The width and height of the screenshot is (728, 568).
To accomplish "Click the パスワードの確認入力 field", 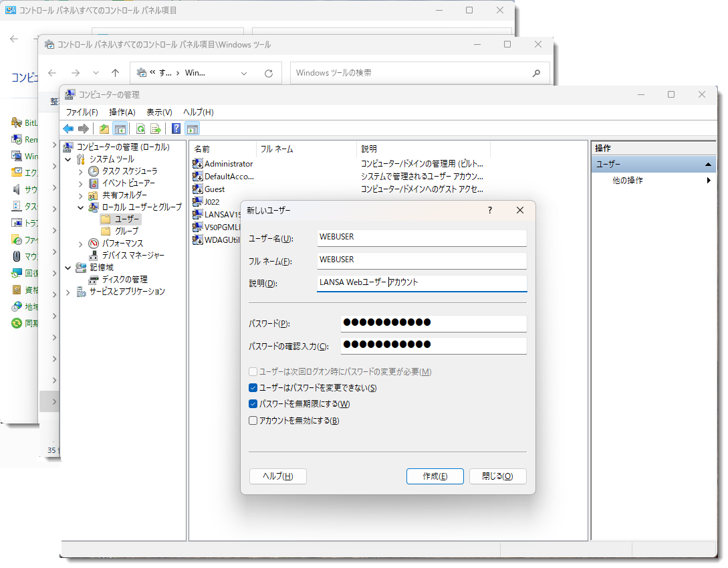I will point(434,345).
